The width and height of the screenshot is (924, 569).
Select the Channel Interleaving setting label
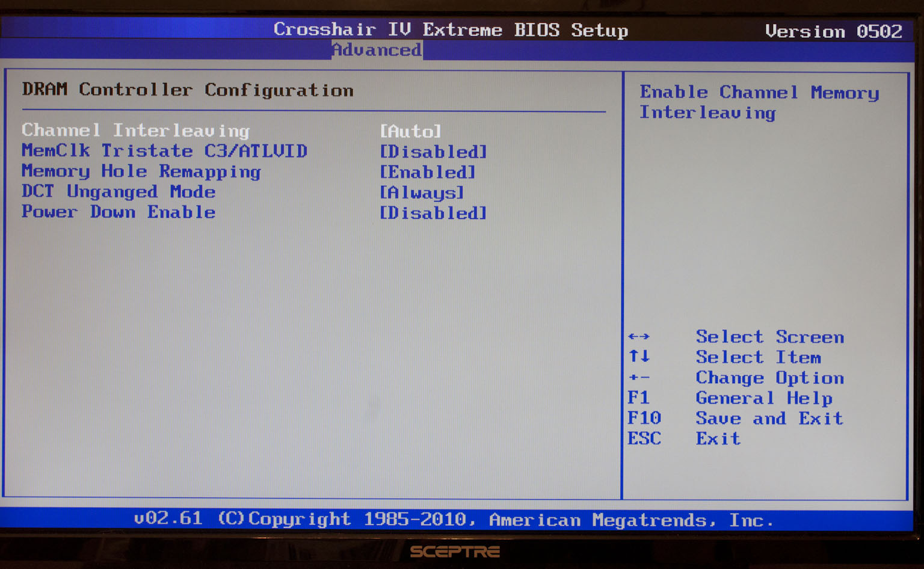(x=135, y=131)
